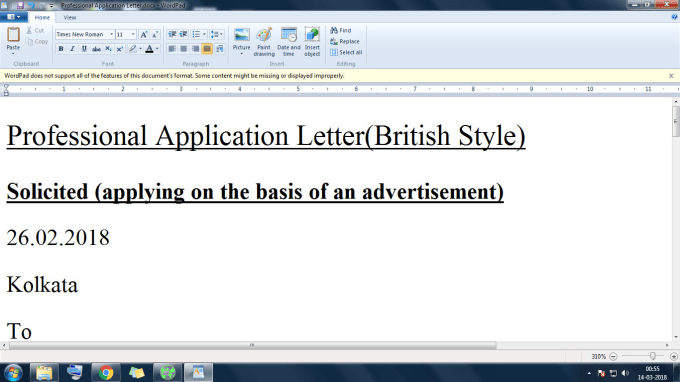Expand the highlight color dropdown arrow

click(x=141, y=49)
